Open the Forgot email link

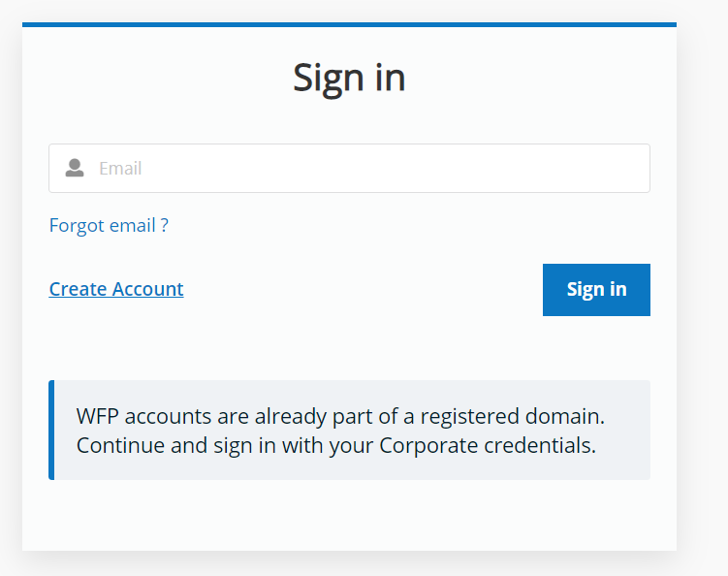(x=109, y=226)
